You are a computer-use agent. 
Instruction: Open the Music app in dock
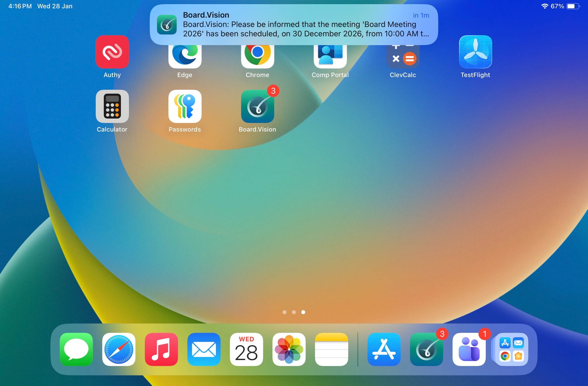161,349
